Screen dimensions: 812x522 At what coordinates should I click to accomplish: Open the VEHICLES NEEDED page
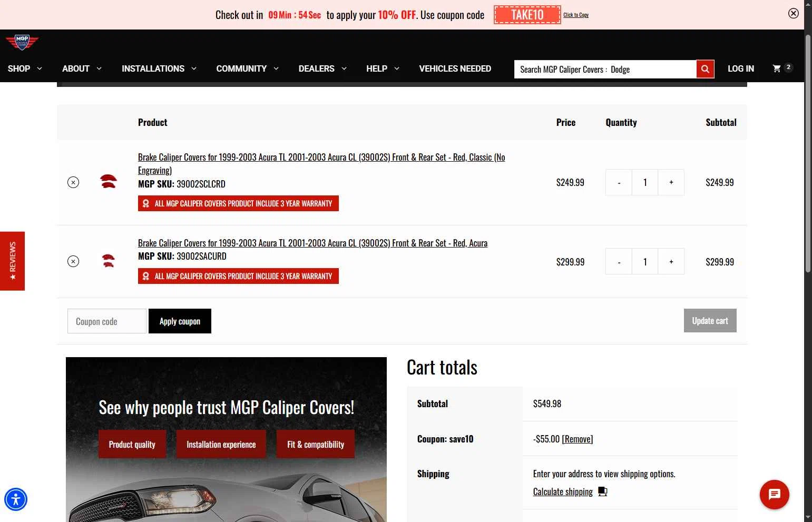point(455,68)
